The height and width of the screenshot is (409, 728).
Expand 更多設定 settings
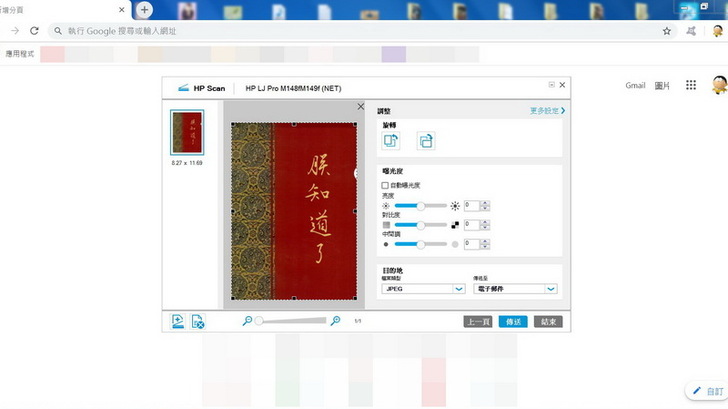547,111
